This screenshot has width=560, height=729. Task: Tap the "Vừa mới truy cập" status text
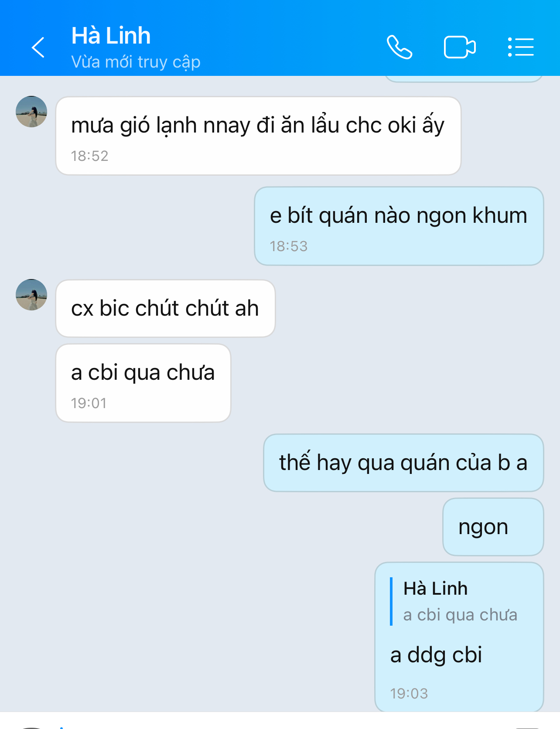[136, 62]
